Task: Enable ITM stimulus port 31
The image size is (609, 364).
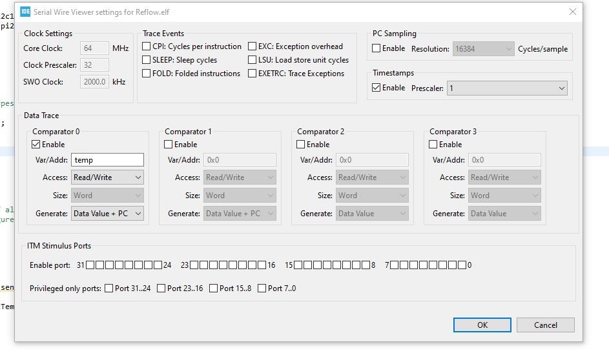Action: [x=90, y=265]
